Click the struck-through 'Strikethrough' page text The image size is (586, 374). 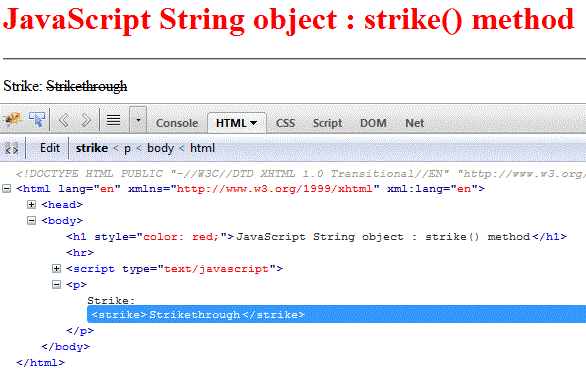pos(87,86)
